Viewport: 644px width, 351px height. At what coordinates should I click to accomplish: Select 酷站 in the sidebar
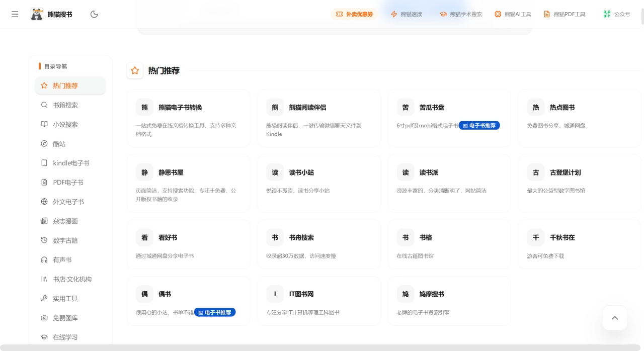point(70,144)
